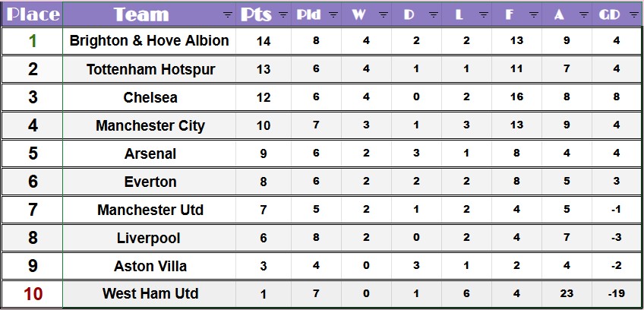The image size is (644, 310).
Task: Expand the D column filter arrow
Action: click(433, 14)
